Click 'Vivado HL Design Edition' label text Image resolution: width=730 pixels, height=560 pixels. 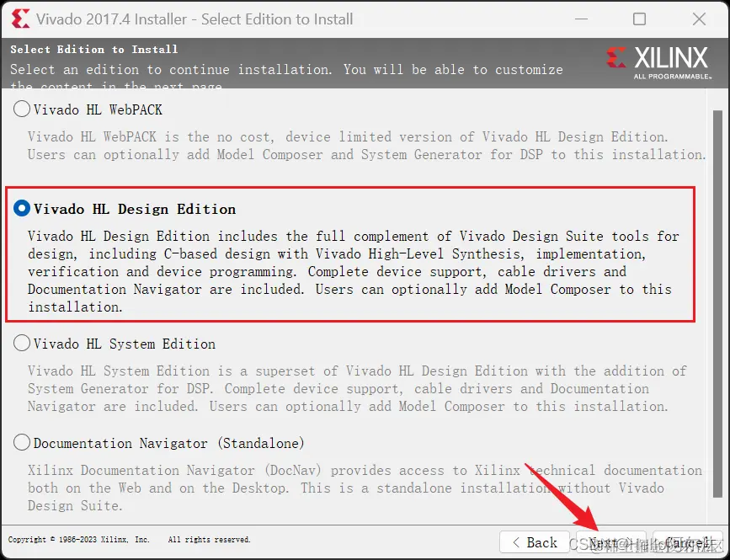pyautogui.click(x=135, y=209)
